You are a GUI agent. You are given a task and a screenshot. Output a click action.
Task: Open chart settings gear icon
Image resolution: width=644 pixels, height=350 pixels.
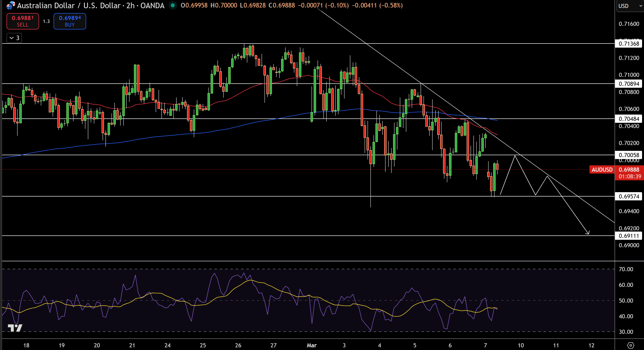coord(630,345)
